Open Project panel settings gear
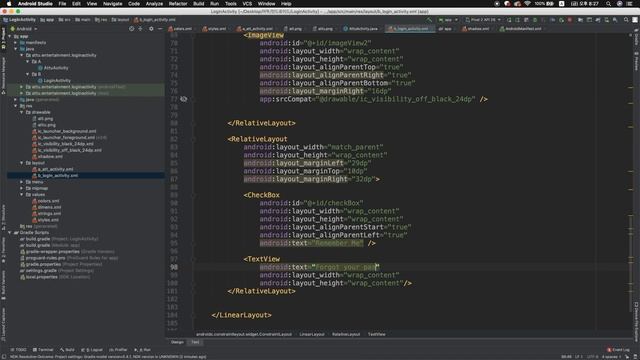The image size is (640, 360). (x=151, y=29)
